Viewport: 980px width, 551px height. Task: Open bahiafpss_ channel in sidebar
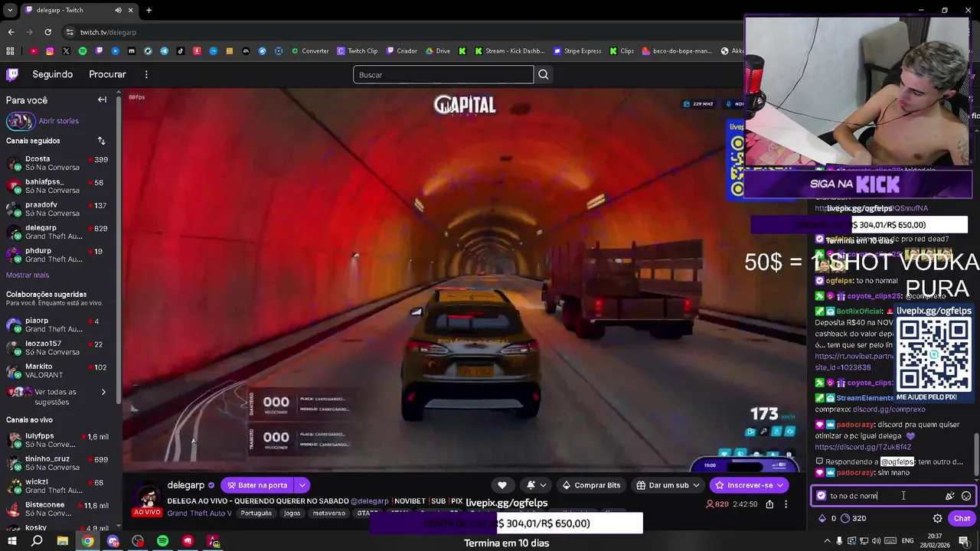[x=58, y=186]
